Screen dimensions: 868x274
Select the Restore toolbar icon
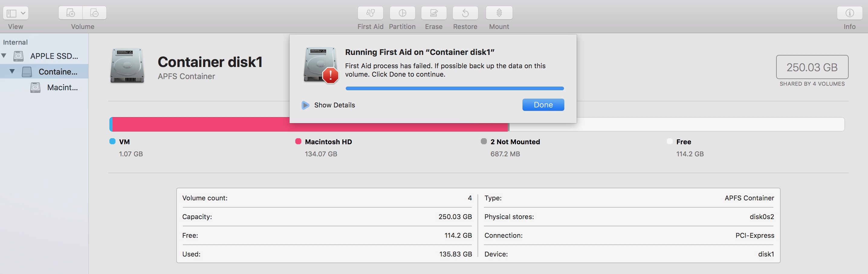click(465, 13)
